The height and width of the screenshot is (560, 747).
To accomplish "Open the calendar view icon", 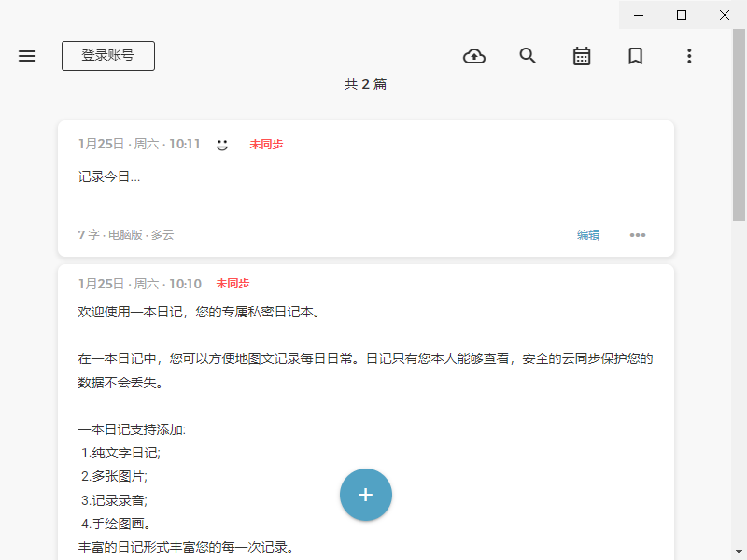I will [582, 56].
